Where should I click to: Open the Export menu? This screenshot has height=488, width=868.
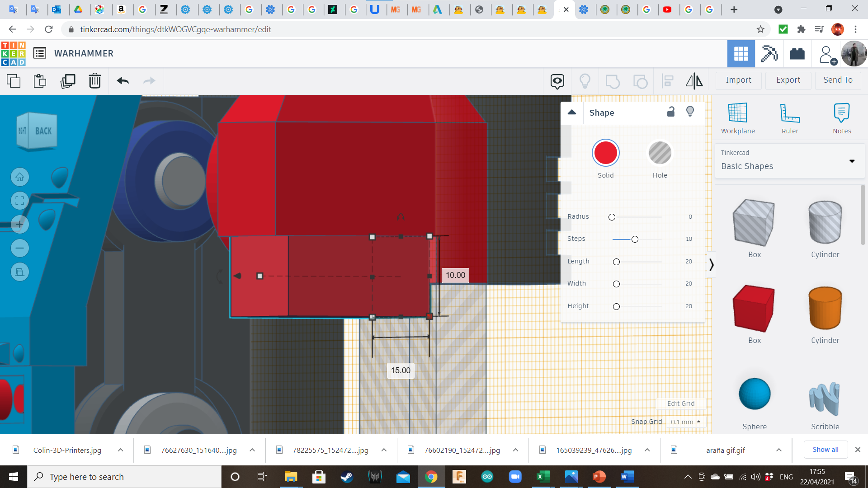(x=788, y=80)
